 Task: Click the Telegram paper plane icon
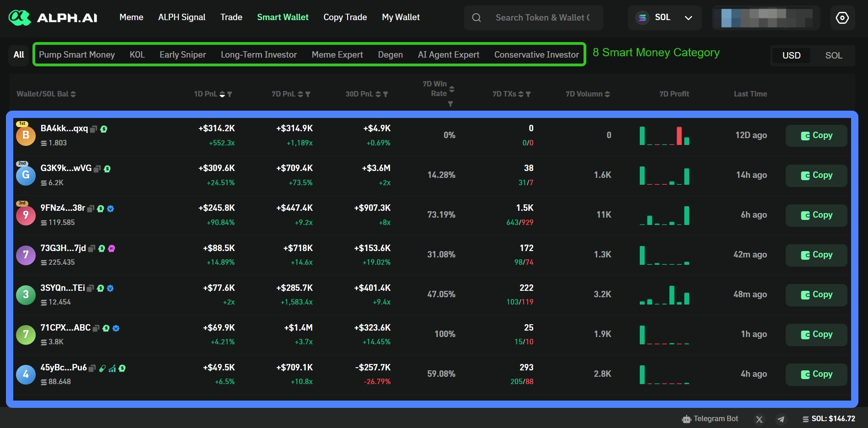781,419
